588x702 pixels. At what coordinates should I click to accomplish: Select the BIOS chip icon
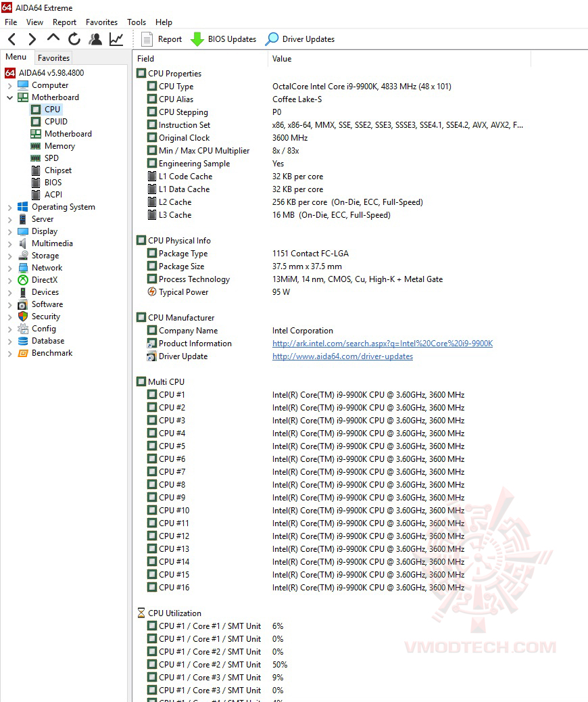click(x=36, y=183)
